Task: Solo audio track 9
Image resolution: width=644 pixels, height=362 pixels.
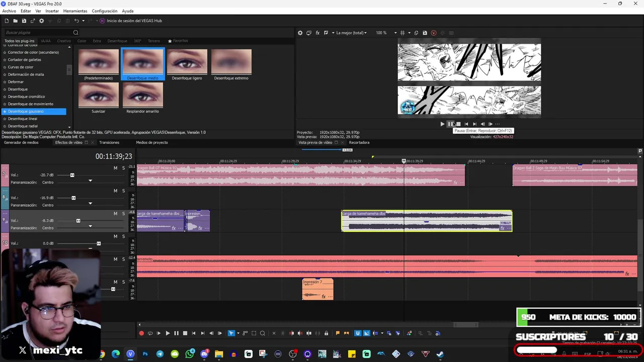Action: click(123, 213)
